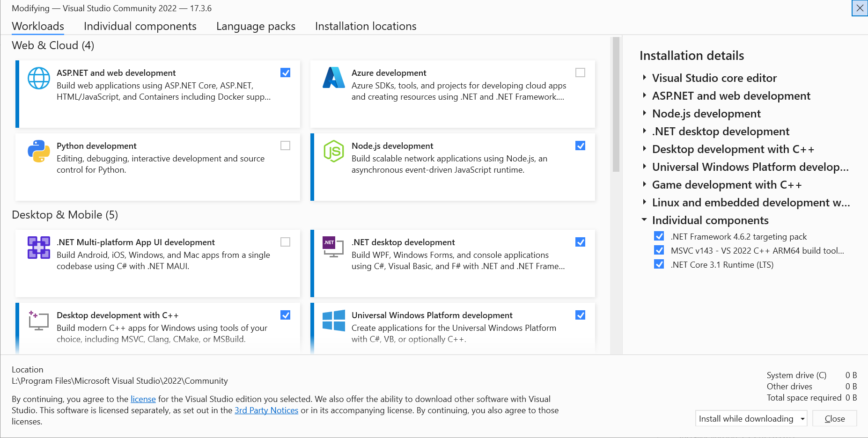The height and width of the screenshot is (438, 868).
Task: Click the Universal Windows Platform Windows logo
Action: click(334, 321)
